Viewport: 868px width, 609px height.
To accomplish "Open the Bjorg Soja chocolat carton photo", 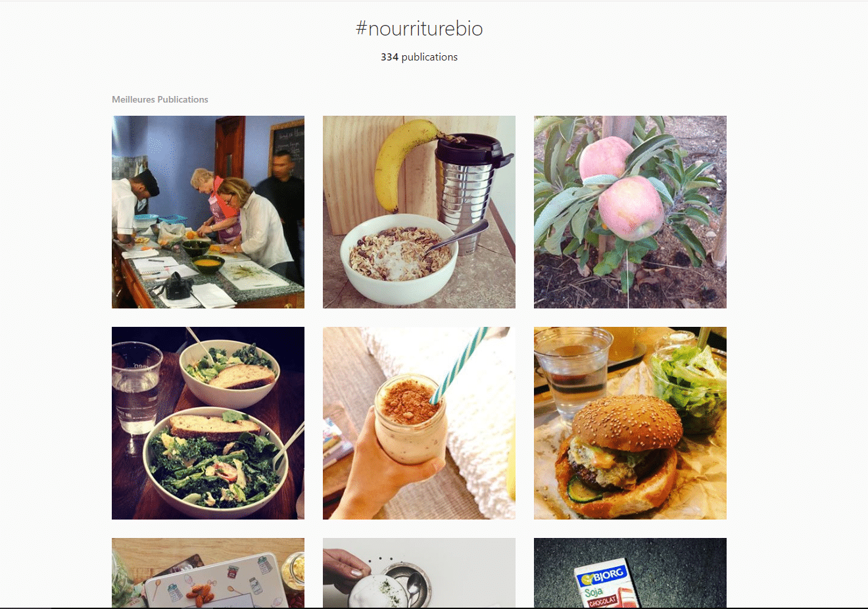I will (x=630, y=573).
